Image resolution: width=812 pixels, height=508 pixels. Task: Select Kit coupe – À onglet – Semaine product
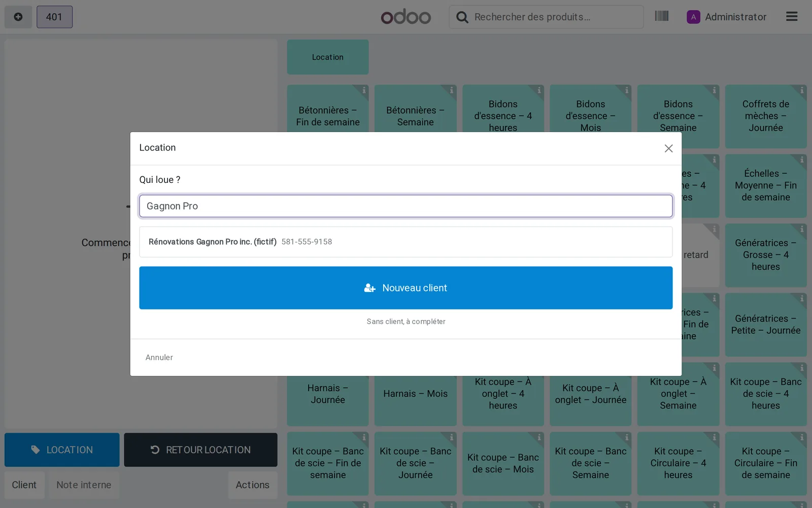coord(678,394)
